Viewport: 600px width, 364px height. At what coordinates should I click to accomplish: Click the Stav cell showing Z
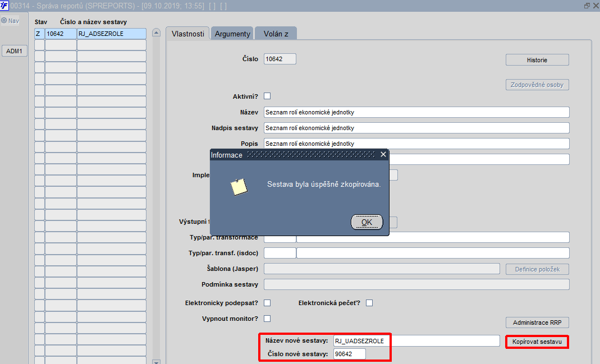(39, 34)
